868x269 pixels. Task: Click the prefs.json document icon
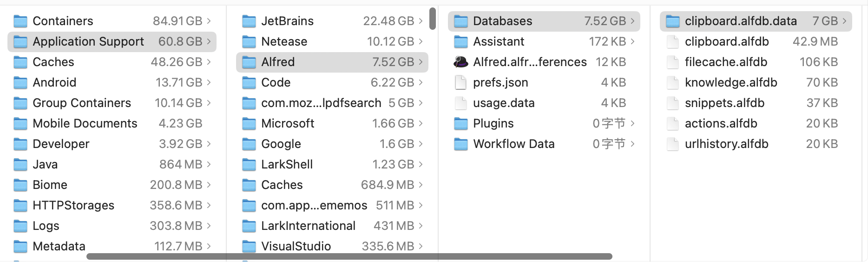(460, 82)
